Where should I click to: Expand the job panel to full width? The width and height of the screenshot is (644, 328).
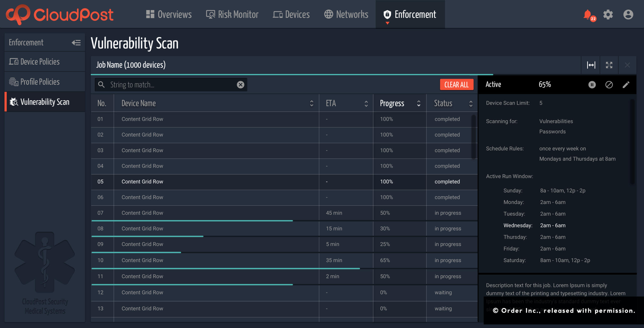click(x=590, y=65)
